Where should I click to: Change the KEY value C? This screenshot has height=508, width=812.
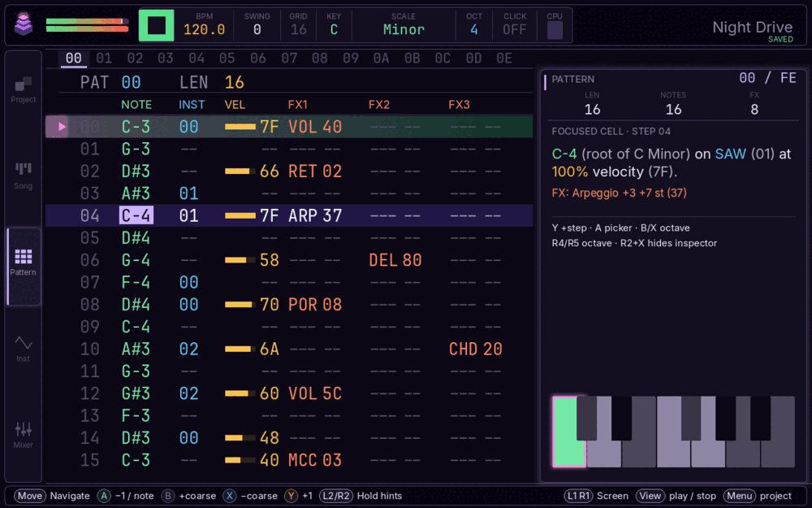334,29
